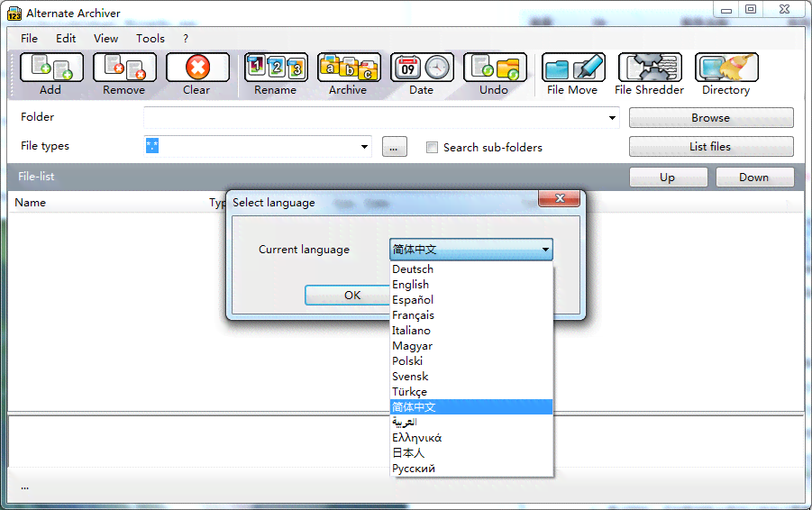Select Italiano in the language list
Viewport: 812px width, 510px height.
tap(471, 331)
